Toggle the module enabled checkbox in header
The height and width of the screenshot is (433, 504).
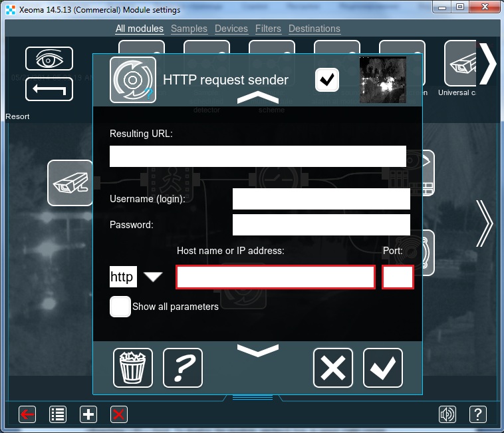tap(327, 80)
